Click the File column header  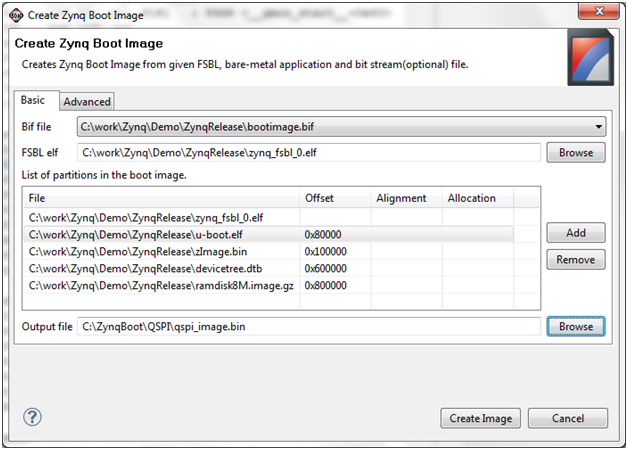click(161, 198)
